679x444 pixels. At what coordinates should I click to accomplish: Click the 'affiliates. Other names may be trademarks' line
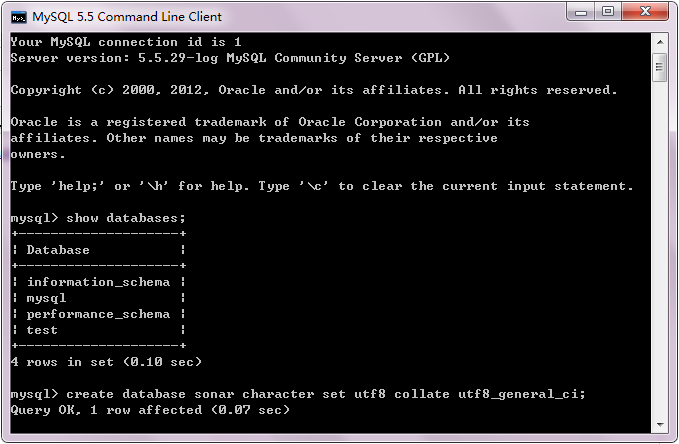tap(254, 138)
